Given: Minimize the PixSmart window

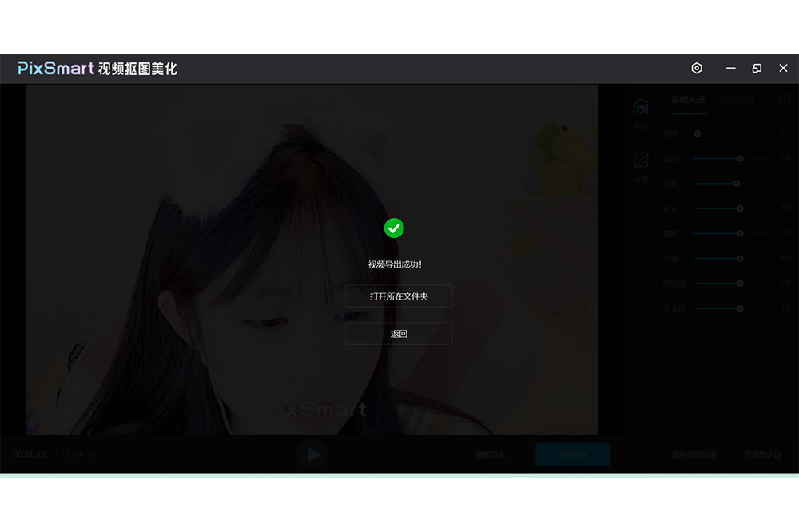Looking at the screenshot, I should click(730, 69).
